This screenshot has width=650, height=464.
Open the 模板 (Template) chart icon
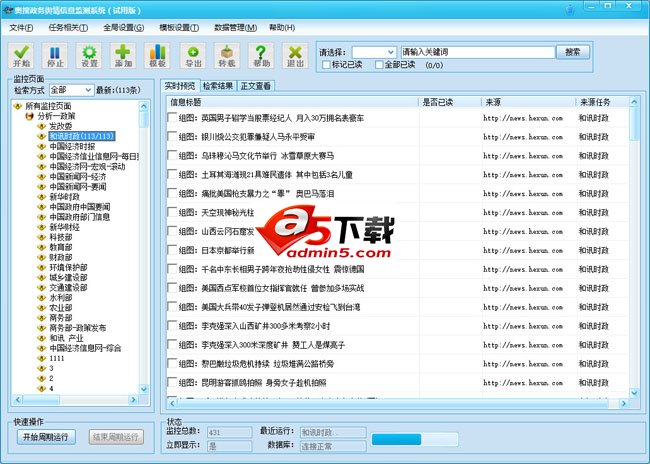(x=157, y=56)
